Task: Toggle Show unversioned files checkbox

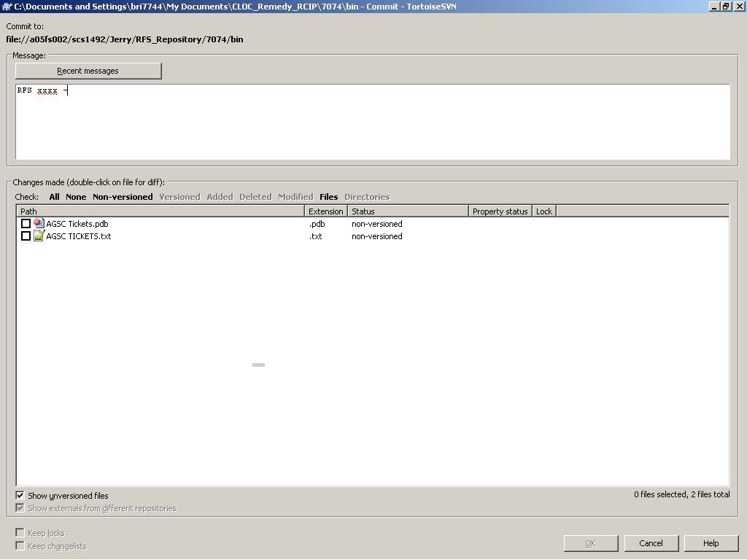Action: coord(20,495)
